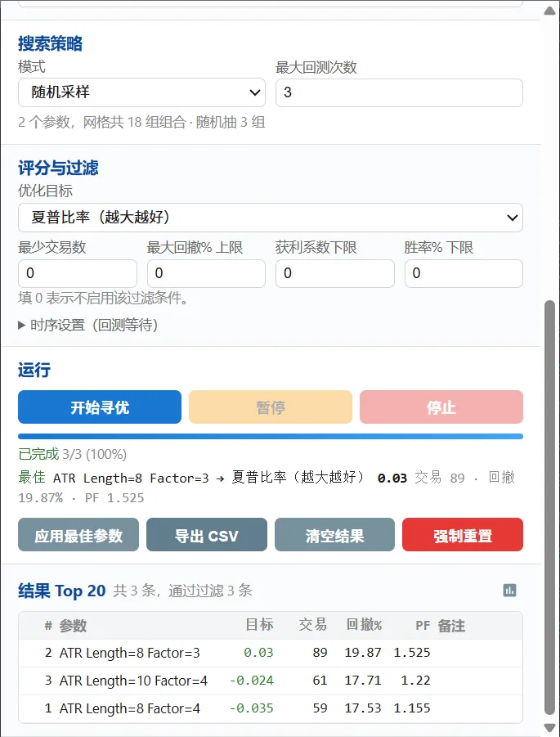Click the 参数 column header

click(73, 626)
